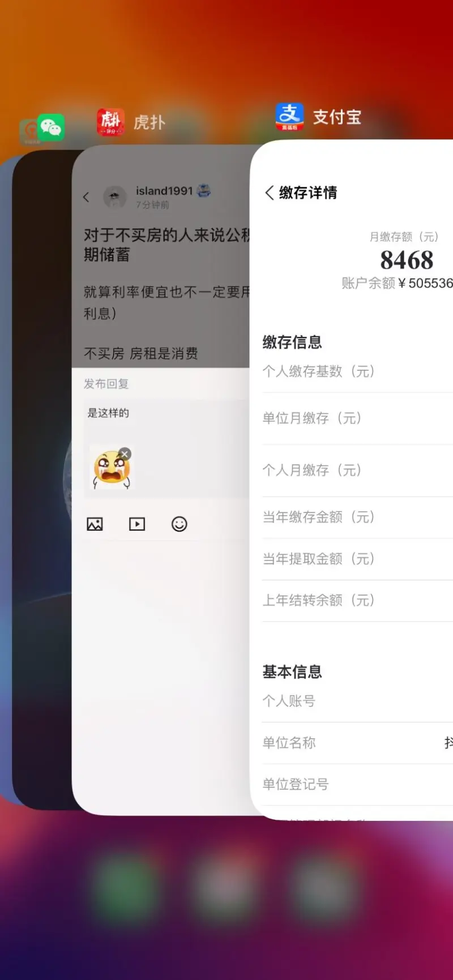
Task: Select the crying emoji sticker thumbnail
Action: (112, 470)
